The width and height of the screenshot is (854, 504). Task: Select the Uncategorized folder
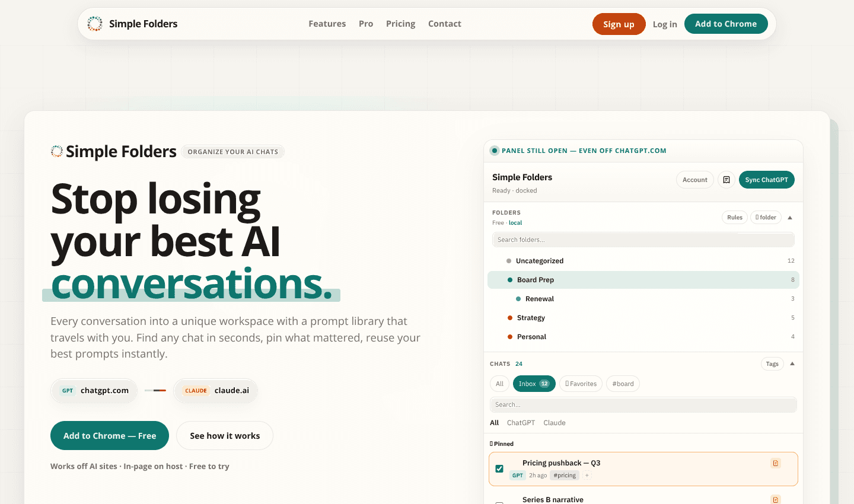point(643,261)
